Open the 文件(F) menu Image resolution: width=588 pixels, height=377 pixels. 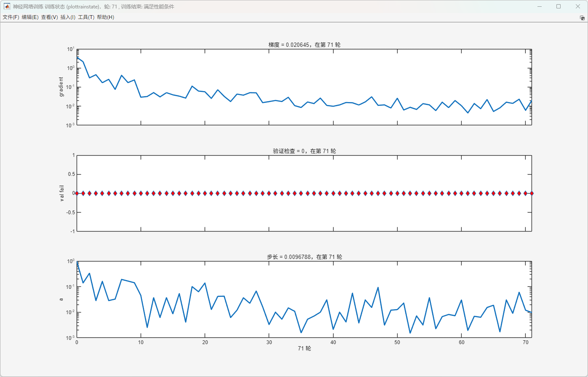click(x=11, y=17)
